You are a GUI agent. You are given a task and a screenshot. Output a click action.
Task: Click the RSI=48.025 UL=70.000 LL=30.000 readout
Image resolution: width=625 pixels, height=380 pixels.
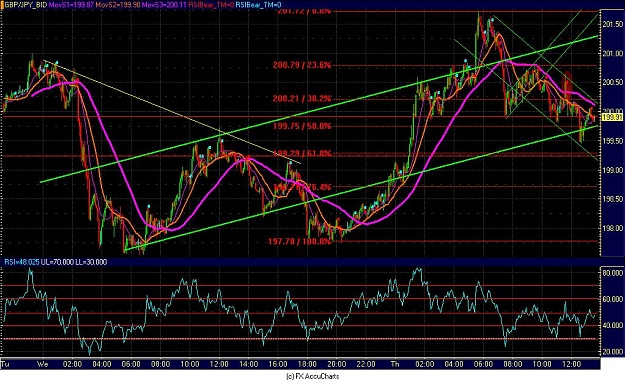(55, 262)
